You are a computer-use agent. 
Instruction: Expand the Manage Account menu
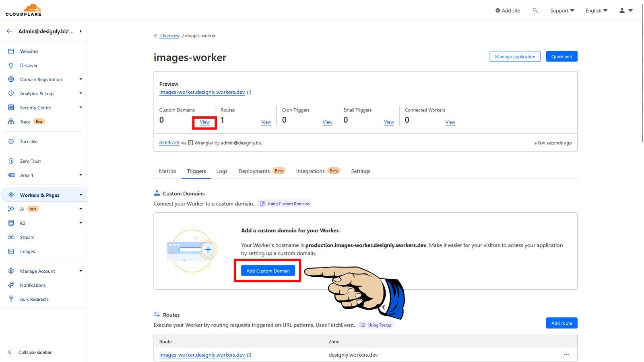click(37, 271)
